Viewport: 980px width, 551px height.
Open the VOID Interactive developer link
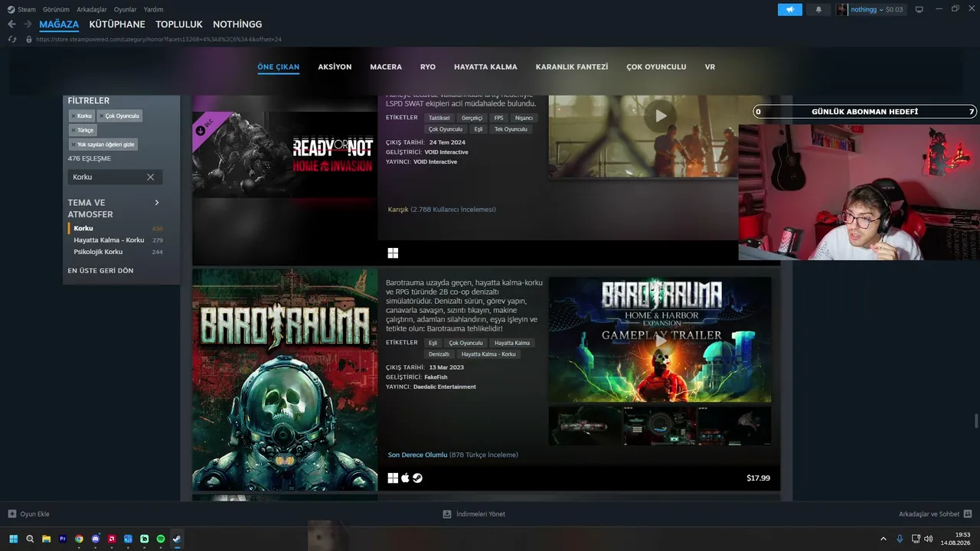446,152
